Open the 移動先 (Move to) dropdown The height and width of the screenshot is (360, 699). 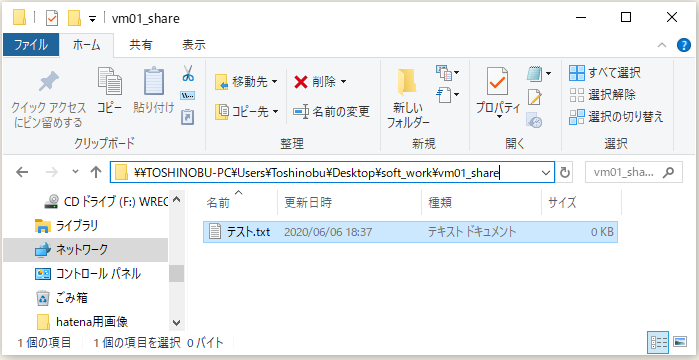click(246, 82)
